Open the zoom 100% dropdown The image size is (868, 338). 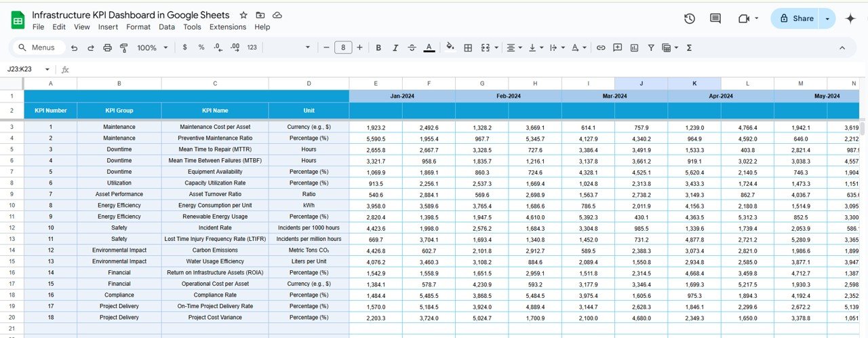[152, 48]
